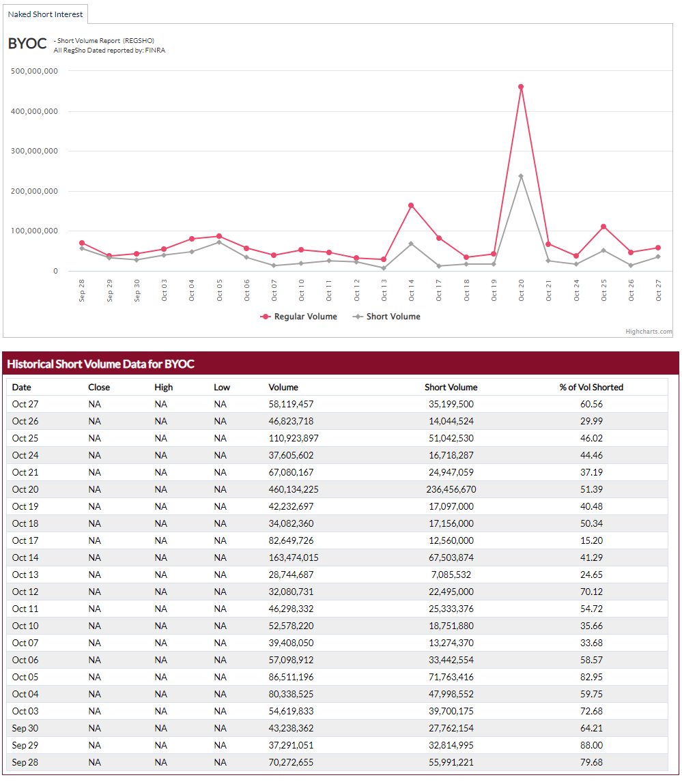Screen dimensions: 682x784
Task: Click the Volume column header
Action: click(x=283, y=387)
